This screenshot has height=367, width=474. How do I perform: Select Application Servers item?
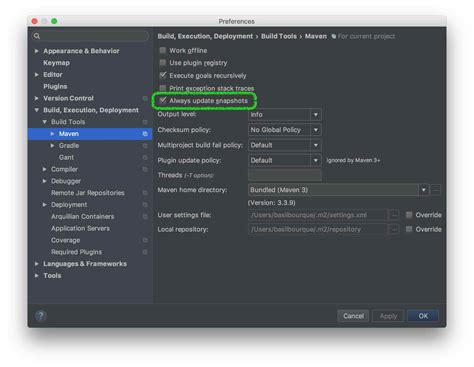[x=80, y=228]
